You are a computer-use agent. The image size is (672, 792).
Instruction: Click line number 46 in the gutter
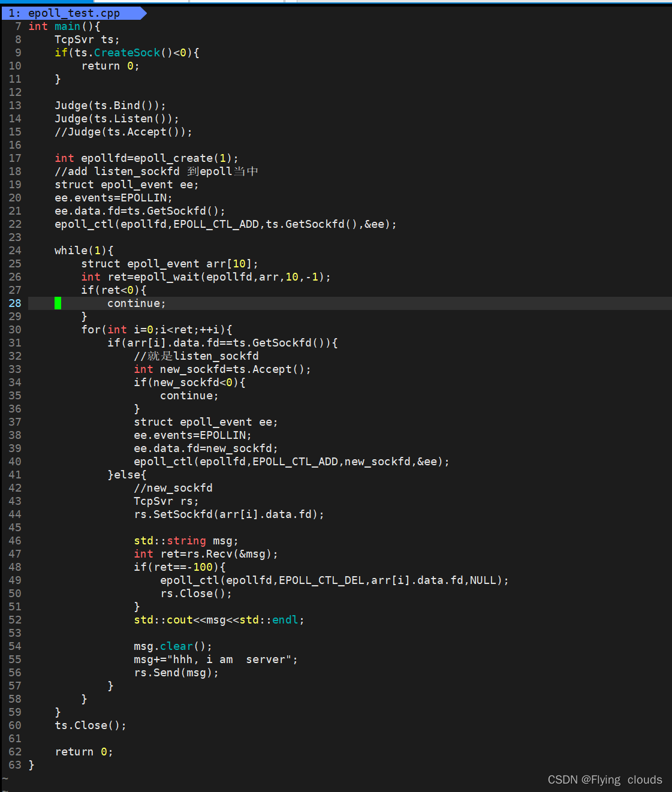[15, 541]
